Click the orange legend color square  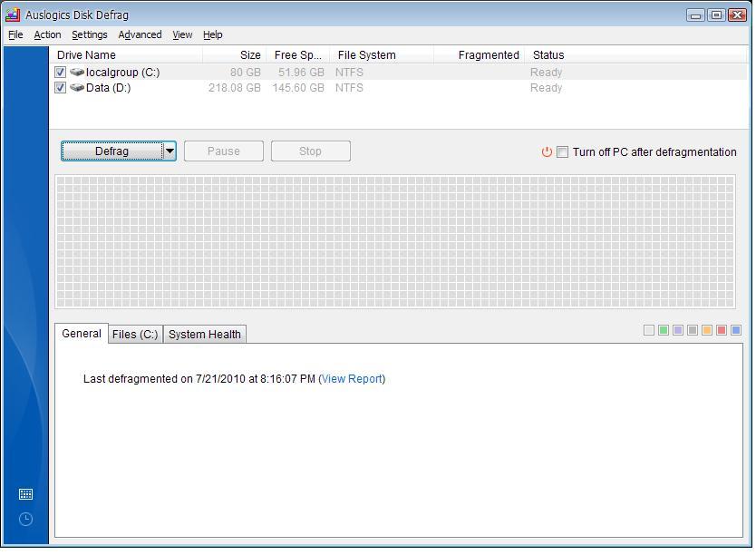click(x=707, y=330)
